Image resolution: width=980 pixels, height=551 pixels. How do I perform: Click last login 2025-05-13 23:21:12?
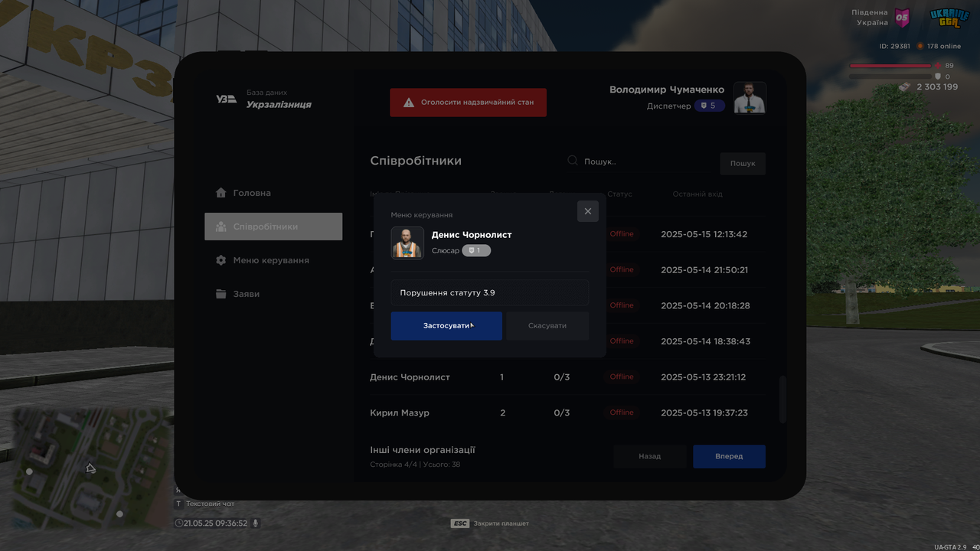(704, 377)
